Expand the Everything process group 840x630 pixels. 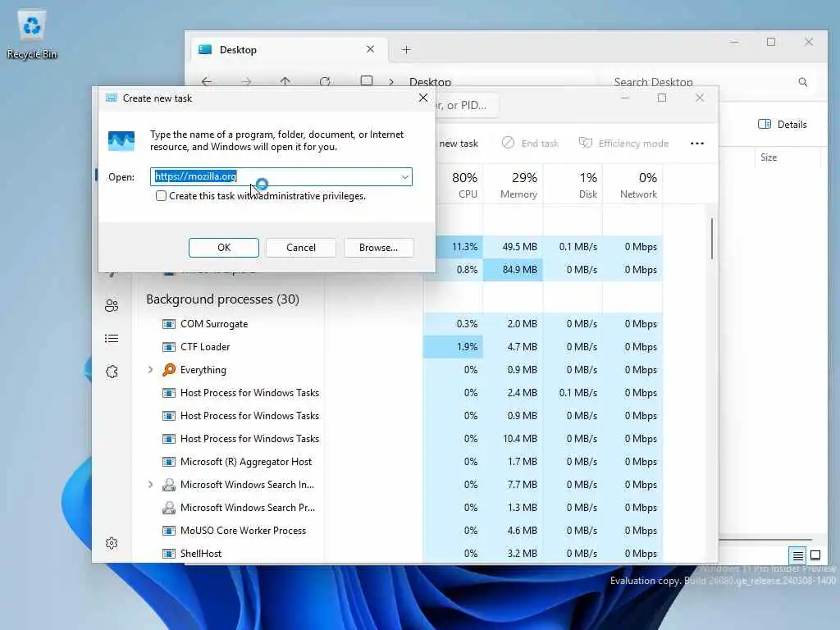pyautogui.click(x=151, y=370)
